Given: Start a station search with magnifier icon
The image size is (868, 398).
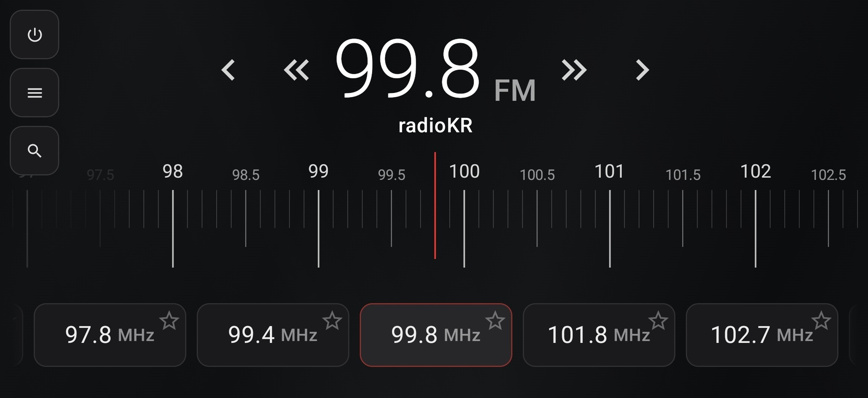Looking at the screenshot, I should click(x=34, y=151).
